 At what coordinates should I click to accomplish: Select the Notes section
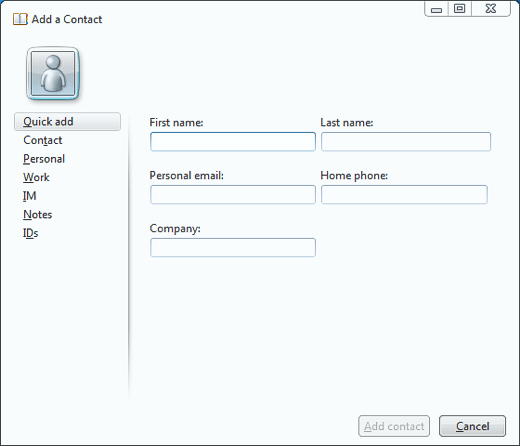[x=38, y=215]
